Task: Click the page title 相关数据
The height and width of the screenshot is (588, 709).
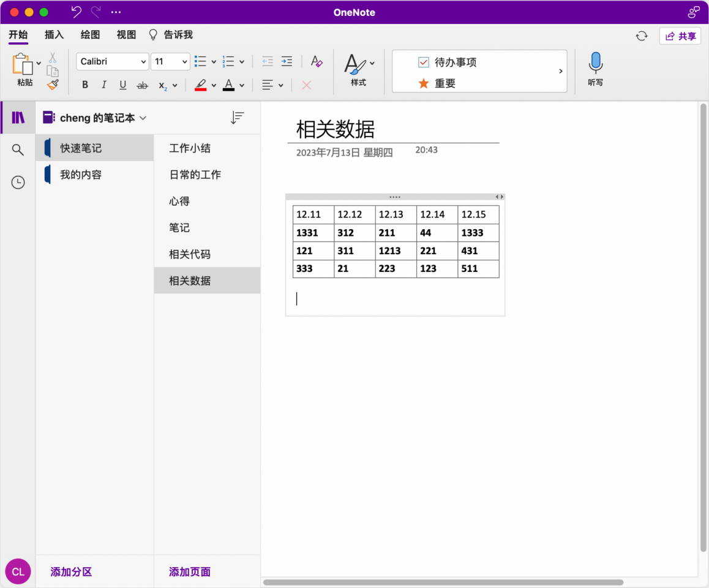Action: (335, 129)
